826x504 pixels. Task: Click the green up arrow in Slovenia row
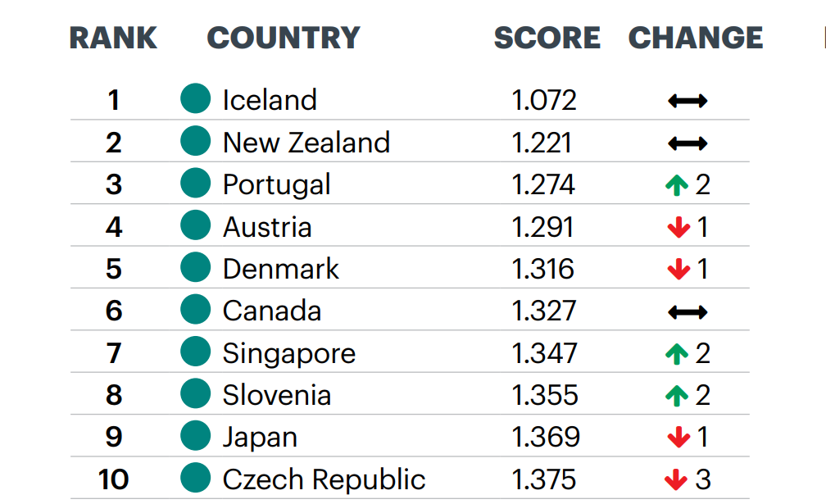click(x=677, y=396)
